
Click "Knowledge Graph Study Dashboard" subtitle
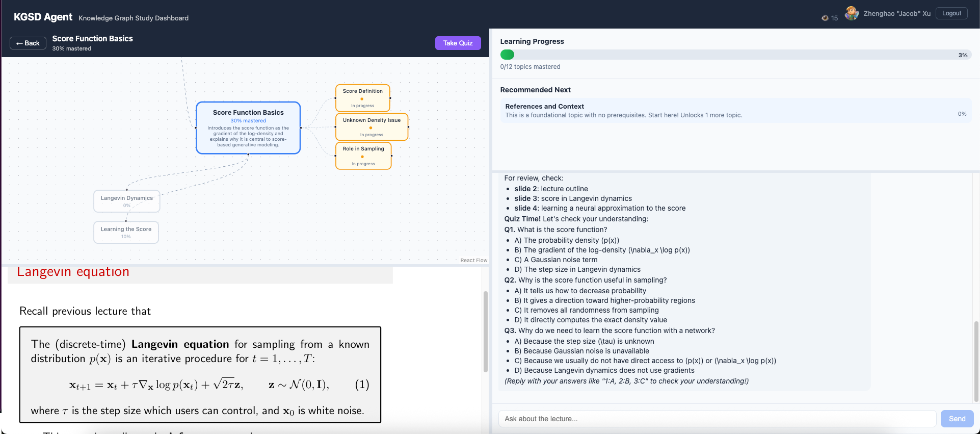pos(134,18)
